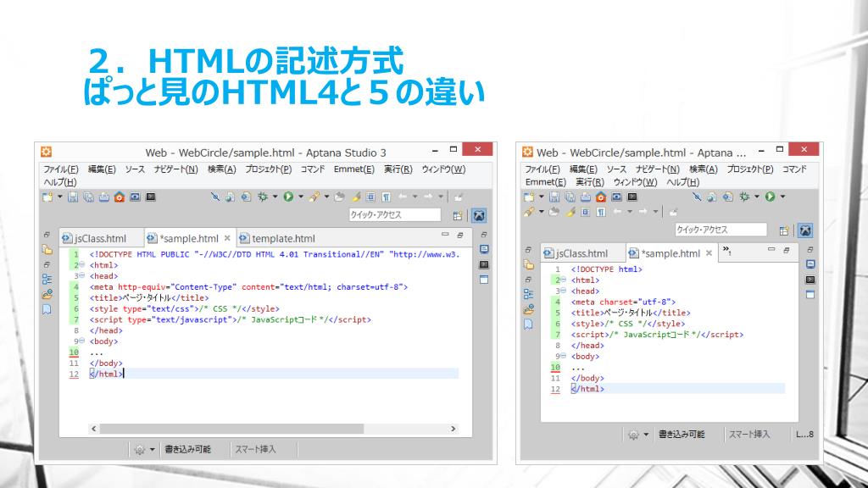The height and width of the screenshot is (488, 868).
Task: Click Quick Access field in left window
Action: click(395, 214)
